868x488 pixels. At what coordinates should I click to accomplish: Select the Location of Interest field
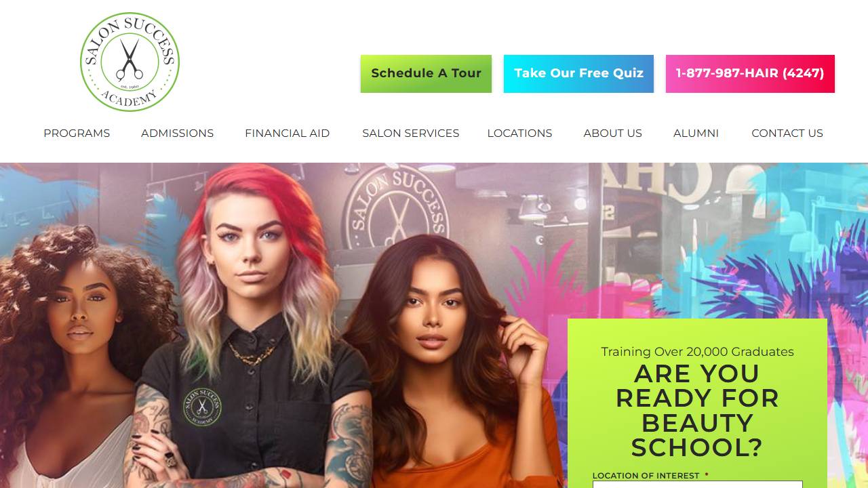[x=697, y=485]
